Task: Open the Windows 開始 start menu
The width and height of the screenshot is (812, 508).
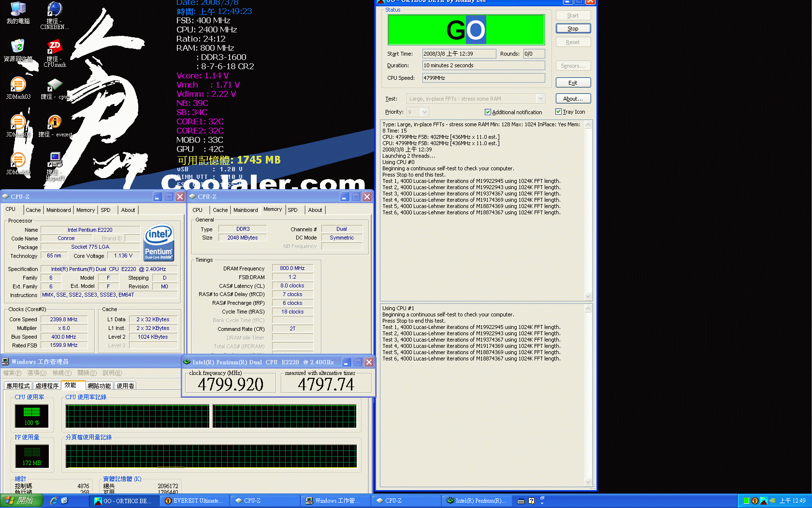Action: (x=22, y=501)
